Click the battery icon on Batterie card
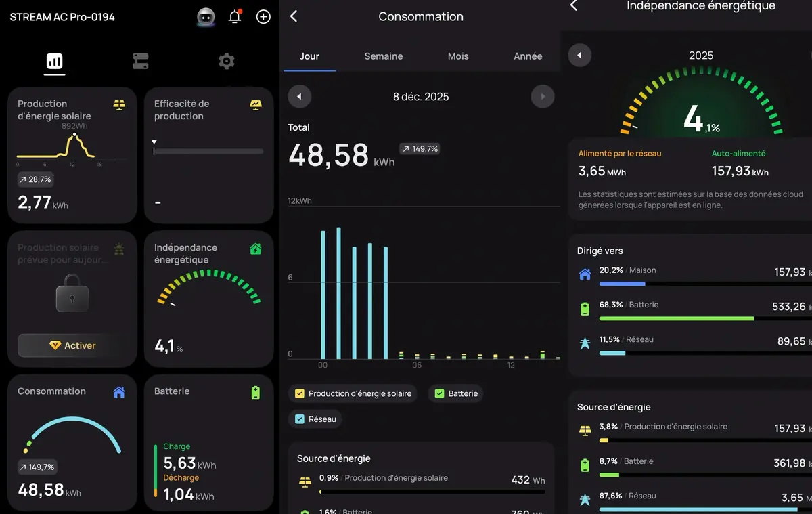Image resolution: width=812 pixels, height=514 pixels. point(255,391)
